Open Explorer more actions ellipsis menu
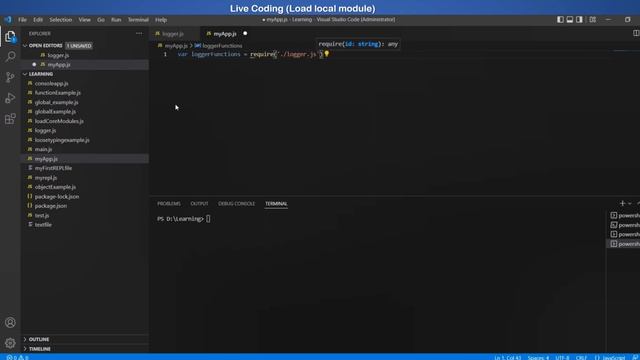640x360 pixels. coord(139,33)
